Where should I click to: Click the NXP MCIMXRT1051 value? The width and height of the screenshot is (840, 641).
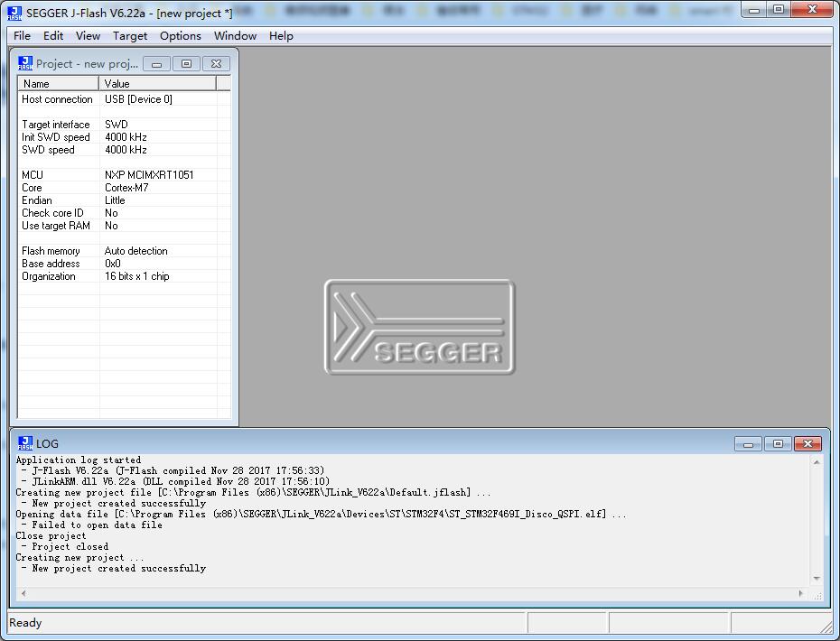149,175
